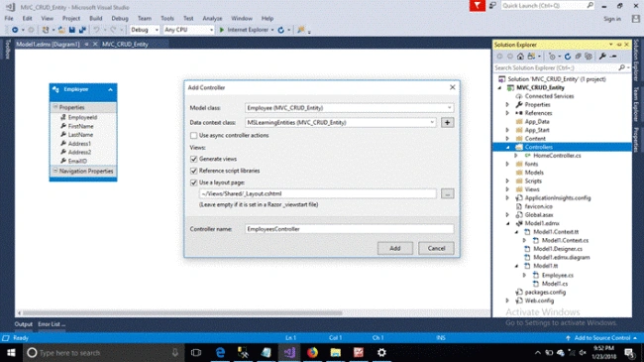Open the Project menu
Viewport: 644px width, 362px height.
pyautogui.click(x=71, y=19)
